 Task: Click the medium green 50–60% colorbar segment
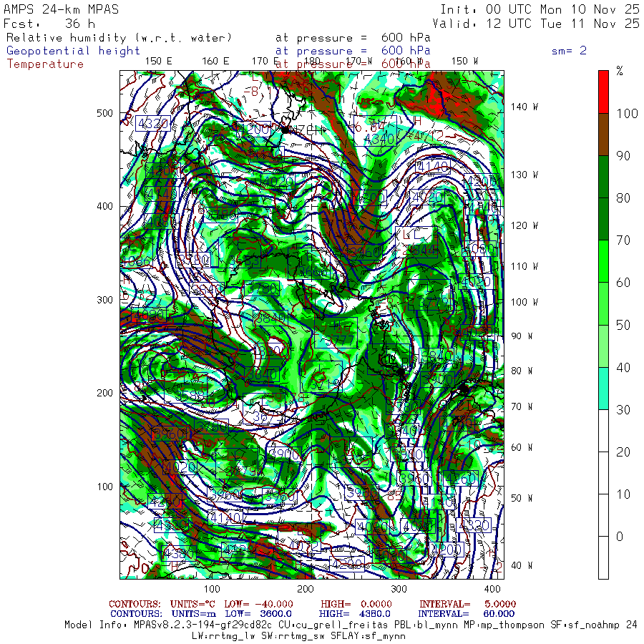[x=603, y=303]
